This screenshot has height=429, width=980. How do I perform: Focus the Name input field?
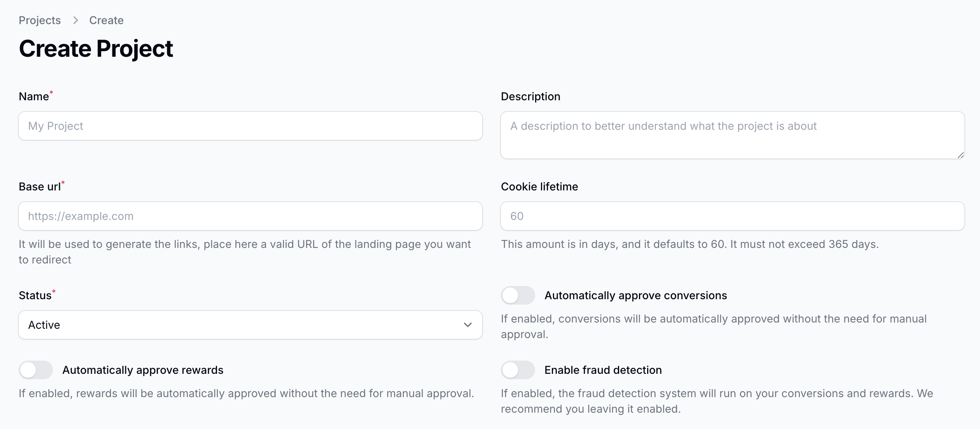click(250, 126)
